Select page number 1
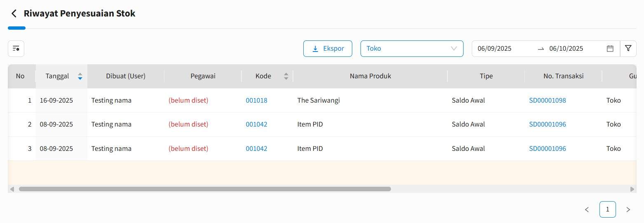Viewport: 644px width, 223px height. click(607, 209)
